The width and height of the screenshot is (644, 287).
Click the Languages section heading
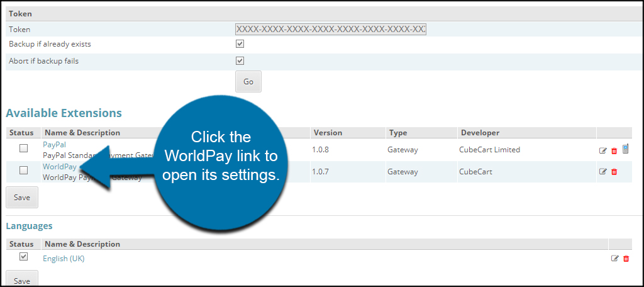click(29, 226)
